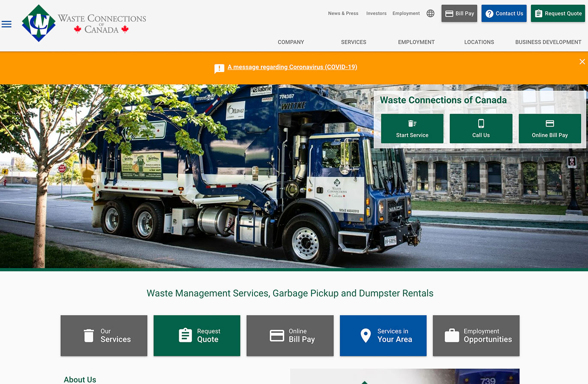
Task: Click the Our Services card
Action: (x=104, y=336)
